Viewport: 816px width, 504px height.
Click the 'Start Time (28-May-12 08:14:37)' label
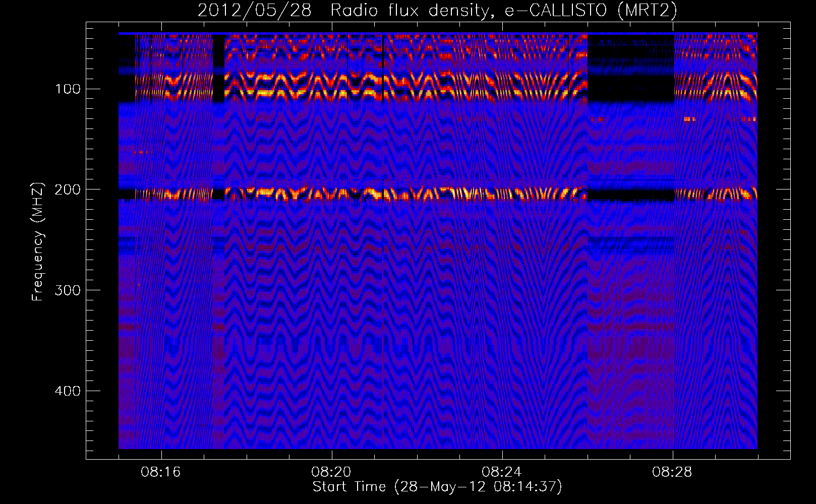click(x=437, y=487)
